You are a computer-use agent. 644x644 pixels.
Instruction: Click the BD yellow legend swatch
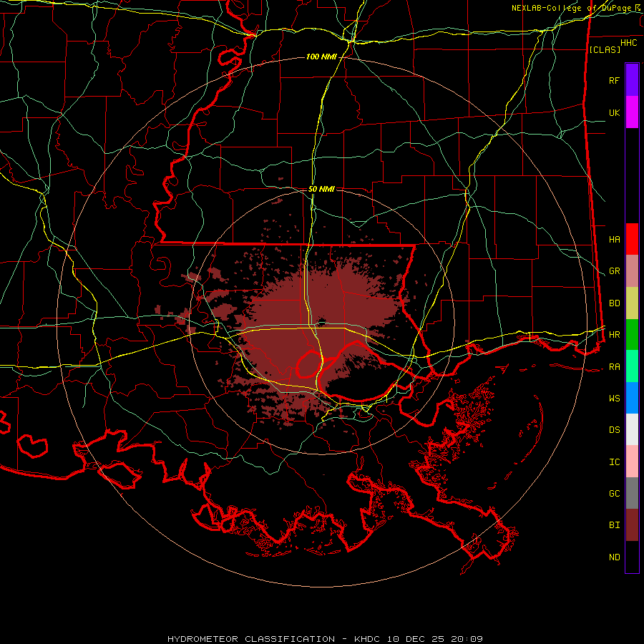pos(632,303)
